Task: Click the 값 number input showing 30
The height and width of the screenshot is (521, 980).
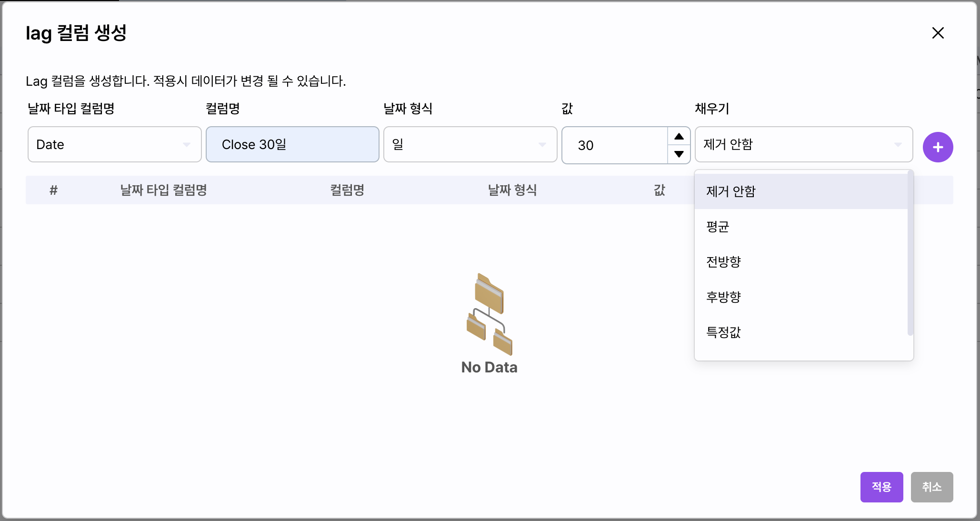Action: point(615,145)
